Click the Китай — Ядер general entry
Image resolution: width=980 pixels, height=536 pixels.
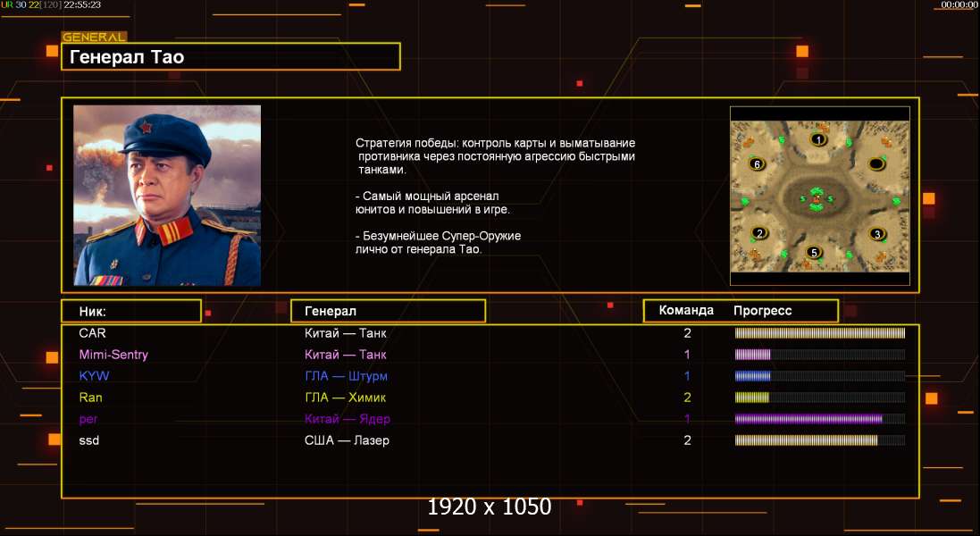pyautogui.click(x=348, y=419)
